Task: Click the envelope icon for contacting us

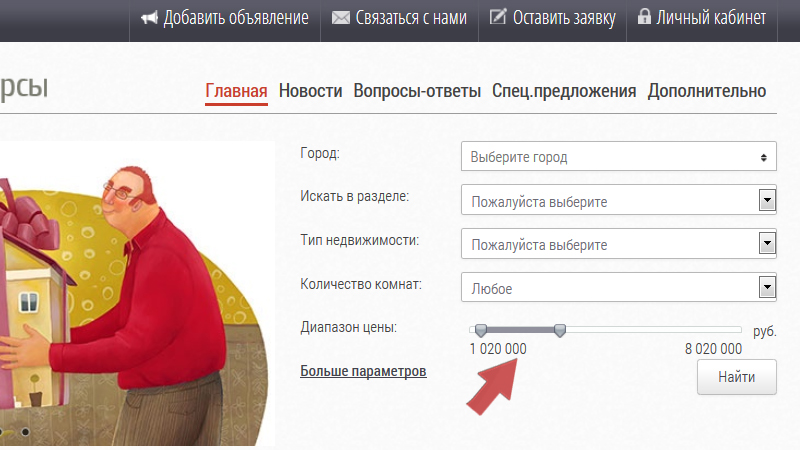Action: 340,18
